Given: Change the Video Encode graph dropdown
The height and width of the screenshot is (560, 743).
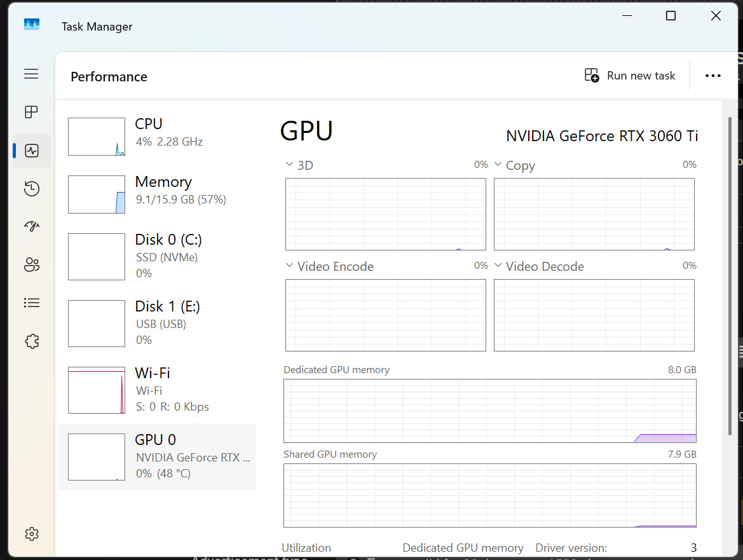Looking at the screenshot, I should pos(290,266).
